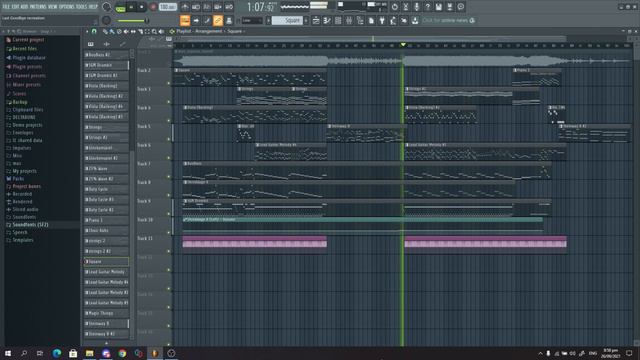Viewport: 640px width, 360px height.
Task: Click the highlighted orange keyboard icon
Action: coord(185,20)
